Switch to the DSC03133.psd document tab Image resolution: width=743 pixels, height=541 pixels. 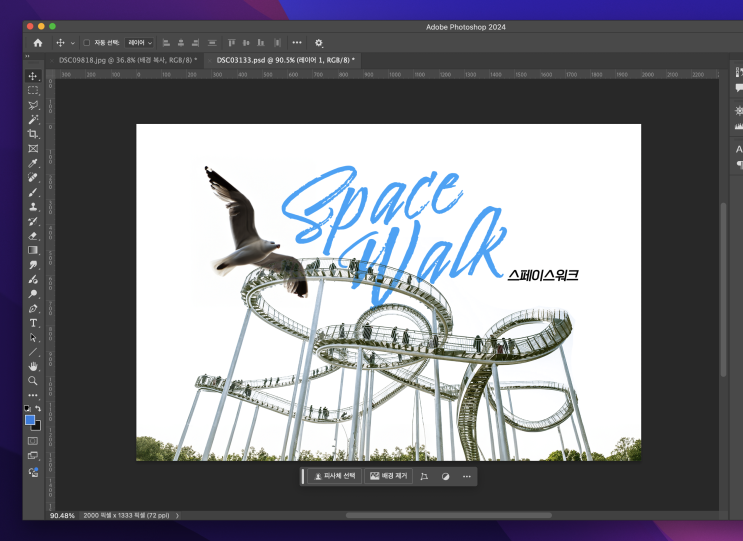coord(283,60)
